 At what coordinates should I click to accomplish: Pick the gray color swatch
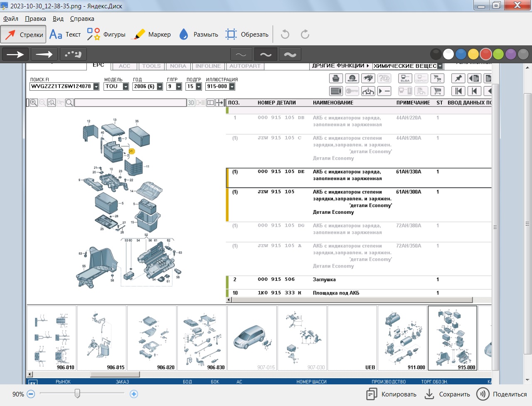tap(523, 54)
